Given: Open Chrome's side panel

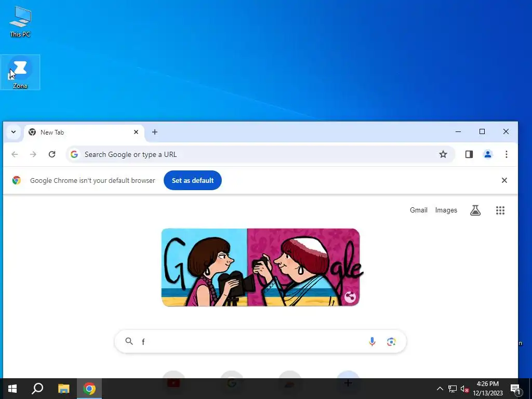Looking at the screenshot, I should [469, 154].
